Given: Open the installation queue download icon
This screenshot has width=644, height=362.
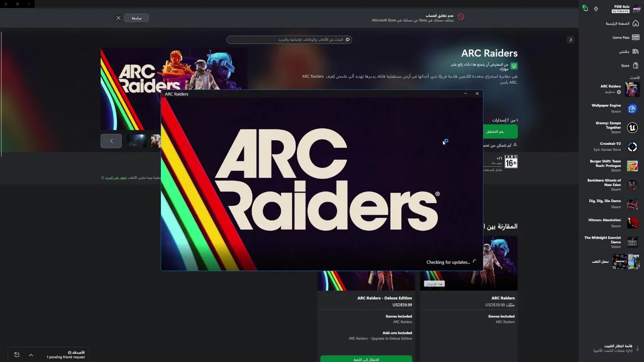Looking at the screenshot, I should pyautogui.click(x=637, y=348).
